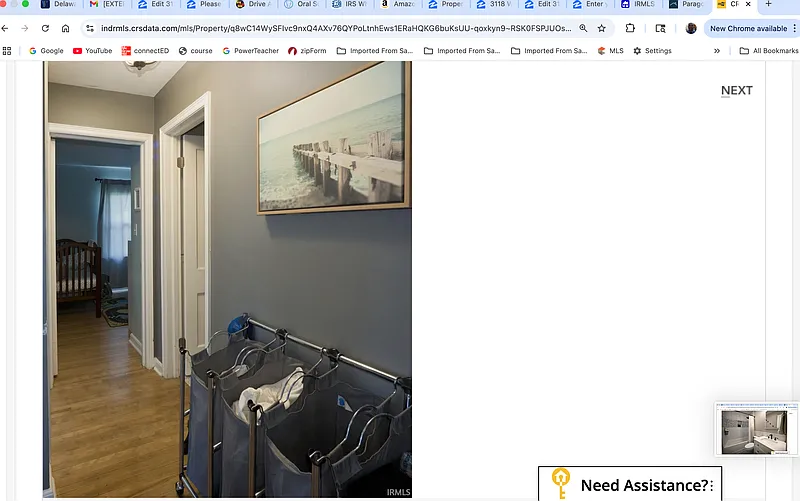
Task: Switch to the 3118 tab
Action: click(x=494, y=4)
